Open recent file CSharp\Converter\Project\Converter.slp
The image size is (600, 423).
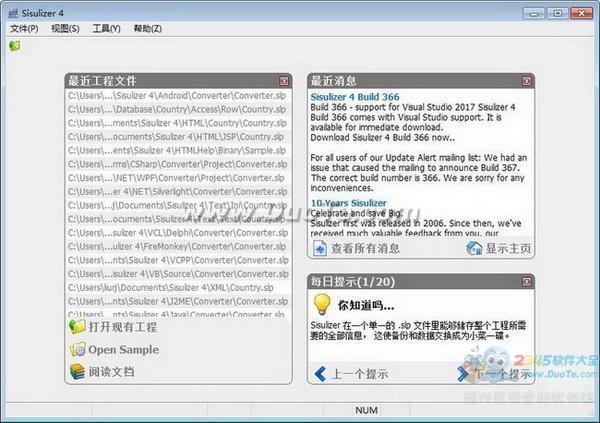[177, 165]
